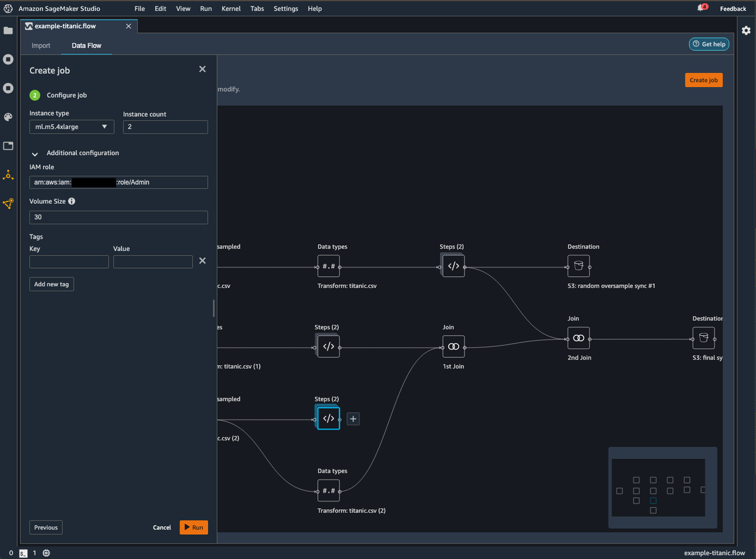The height and width of the screenshot is (559, 756).
Task: Switch to the Import tab
Action: (41, 46)
